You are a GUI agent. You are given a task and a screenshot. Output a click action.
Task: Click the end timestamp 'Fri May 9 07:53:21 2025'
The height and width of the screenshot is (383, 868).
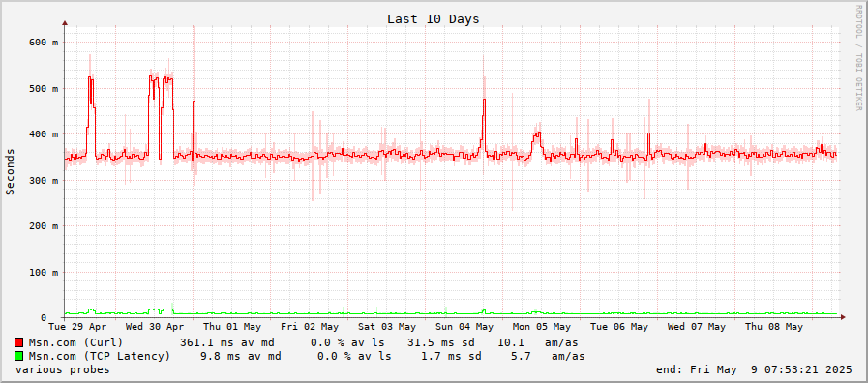(772, 369)
